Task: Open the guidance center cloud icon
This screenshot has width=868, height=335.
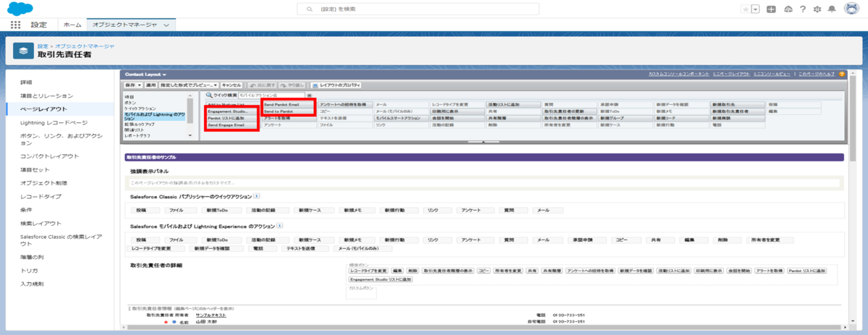Action: [788, 9]
